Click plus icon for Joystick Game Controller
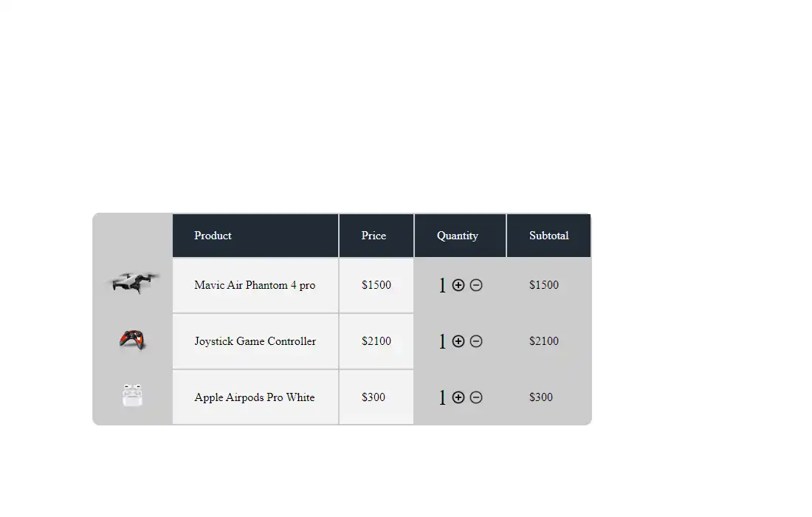The width and height of the screenshot is (812, 517). 458,341
